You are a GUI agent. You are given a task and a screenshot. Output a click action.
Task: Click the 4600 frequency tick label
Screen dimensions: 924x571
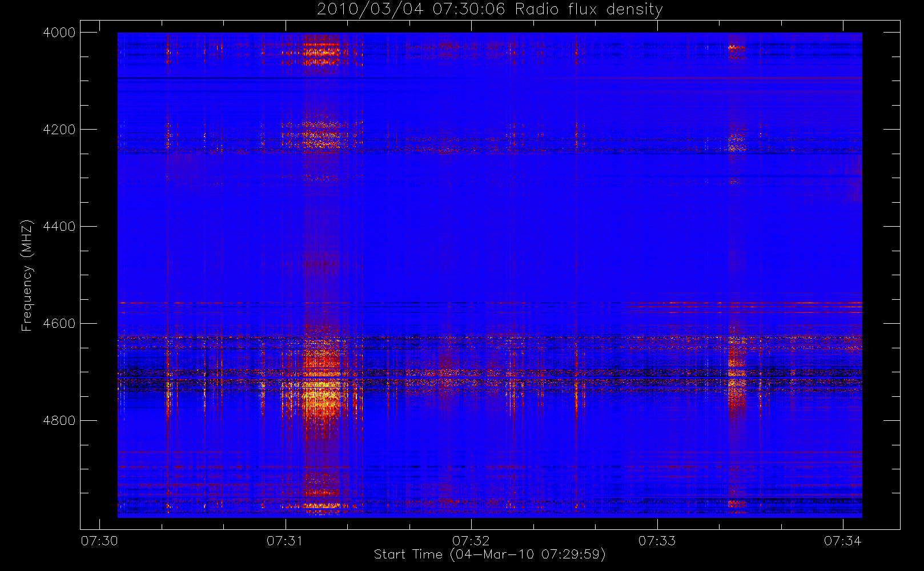pos(59,324)
